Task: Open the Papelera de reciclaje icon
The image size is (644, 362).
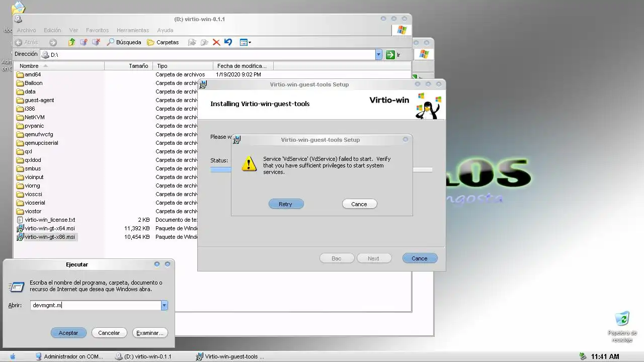Action: (x=622, y=327)
